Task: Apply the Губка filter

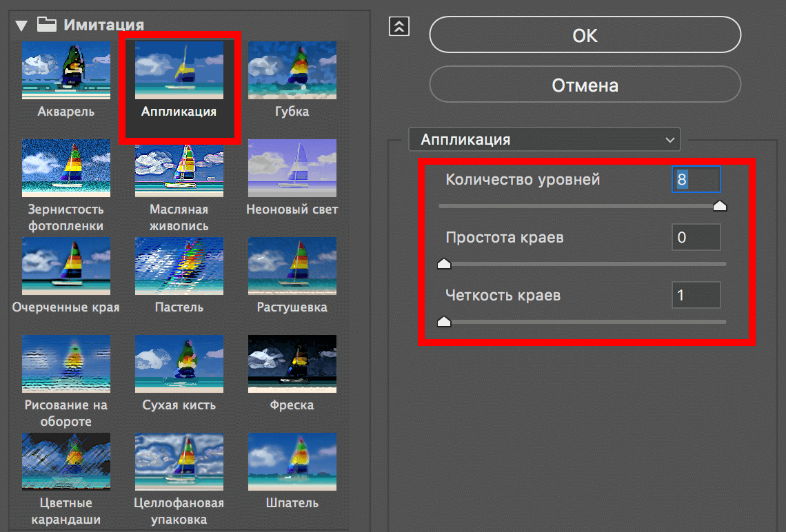Action: point(292,69)
